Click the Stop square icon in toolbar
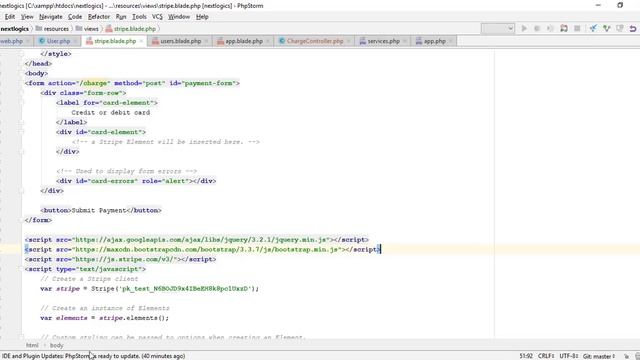This screenshot has width=640, height=360. point(577,29)
